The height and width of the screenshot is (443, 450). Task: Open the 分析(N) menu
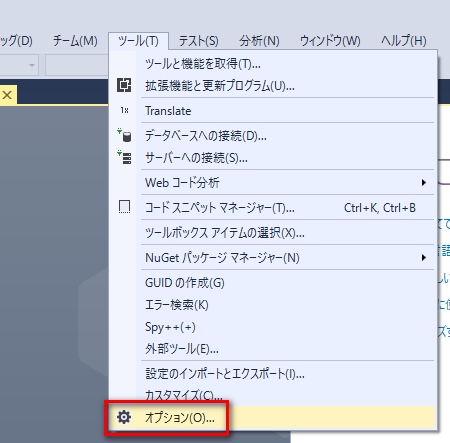259,41
